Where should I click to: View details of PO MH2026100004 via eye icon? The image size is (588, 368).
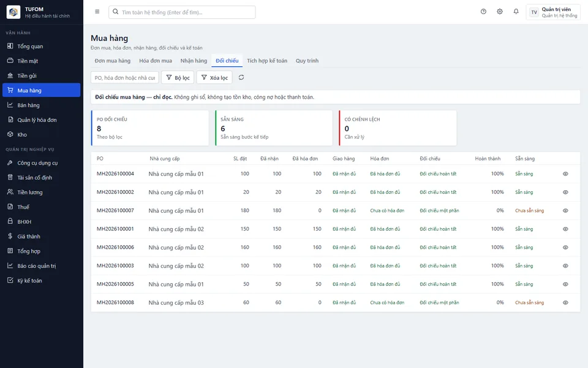[565, 174]
